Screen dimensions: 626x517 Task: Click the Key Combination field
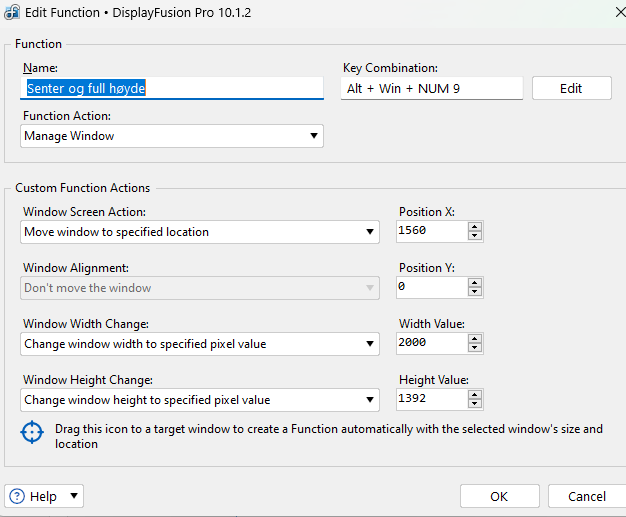[x=431, y=88]
